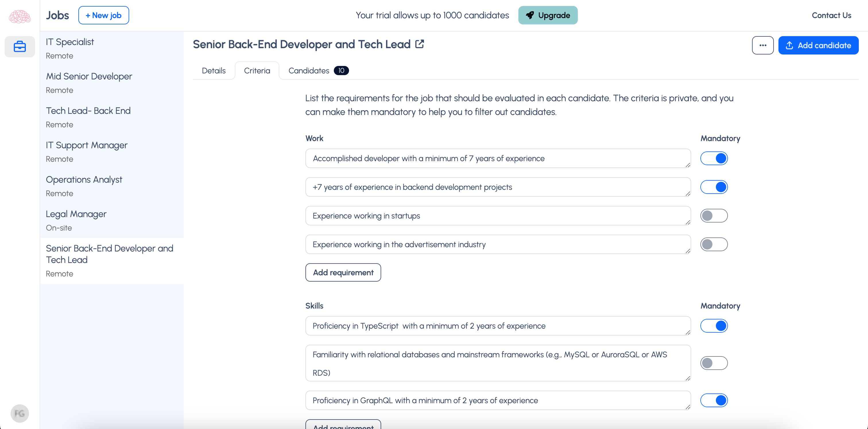Click the Candidates count badge 10

pos(341,70)
